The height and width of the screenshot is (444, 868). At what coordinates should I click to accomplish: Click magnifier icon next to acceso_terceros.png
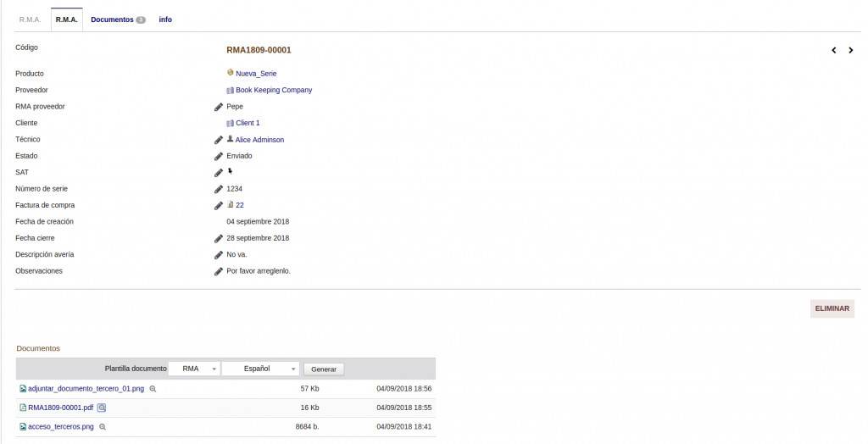[103, 426]
